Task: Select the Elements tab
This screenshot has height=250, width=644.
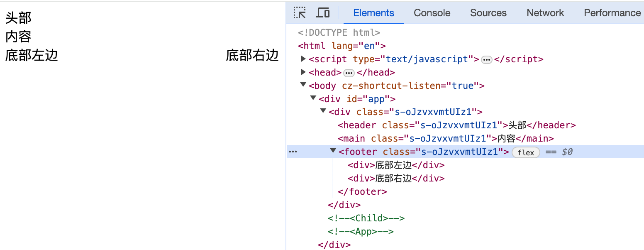Action: coord(373,13)
